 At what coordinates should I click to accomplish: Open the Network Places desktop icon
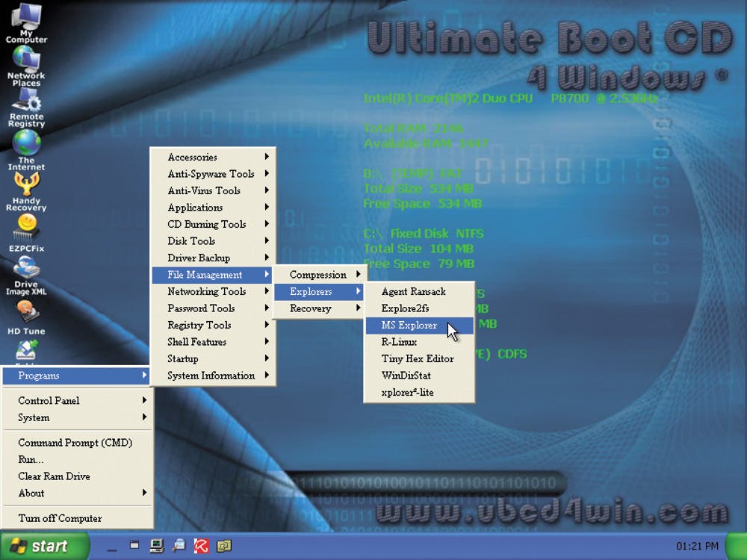pyautogui.click(x=26, y=66)
